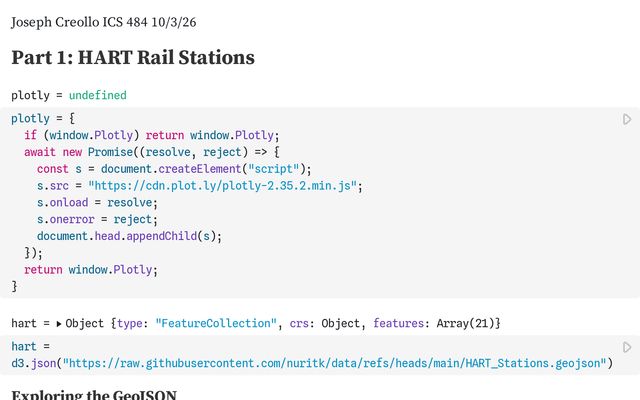This screenshot has width=640, height=400.
Task: Expand the hart Object disclosure triangle
Action: tap(59, 324)
